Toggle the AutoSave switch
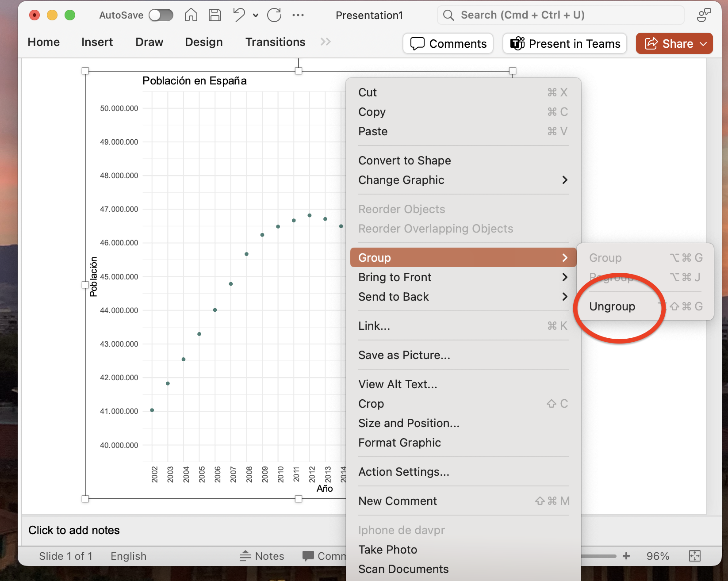This screenshot has height=581, width=728. pos(161,15)
